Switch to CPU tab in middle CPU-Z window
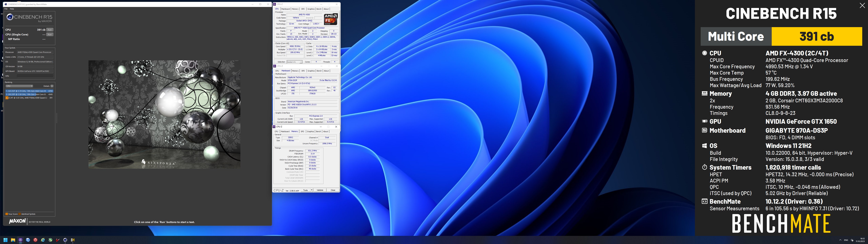 277,71
